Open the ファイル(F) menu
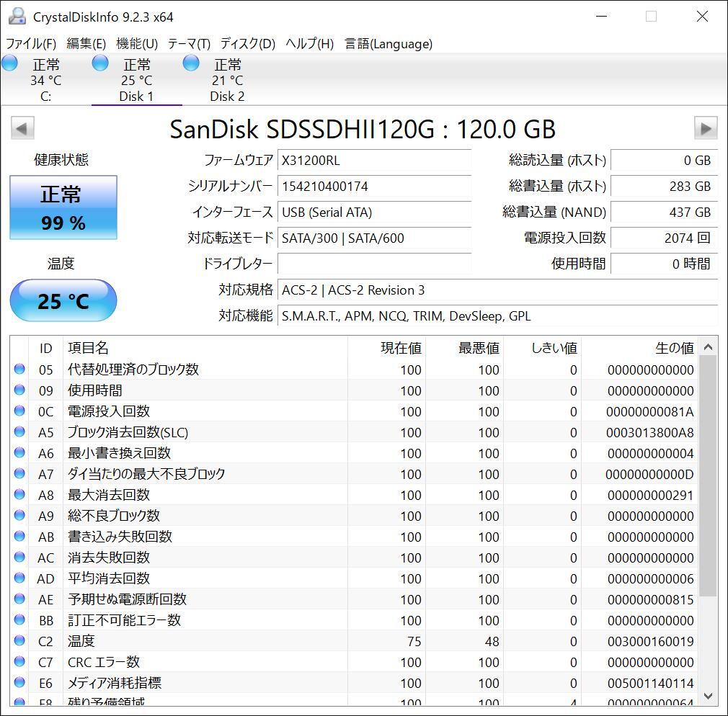Screen dimensions: 728x716 coord(31,44)
